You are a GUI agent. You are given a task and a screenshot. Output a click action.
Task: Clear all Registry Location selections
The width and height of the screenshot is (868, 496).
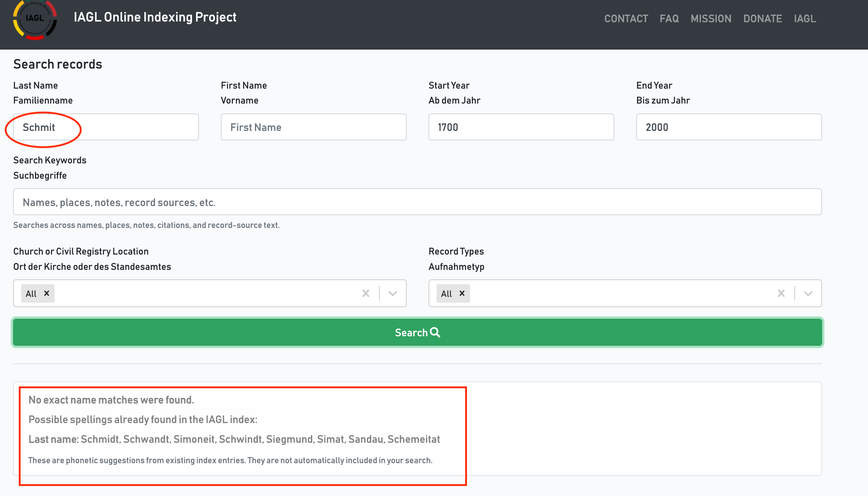(x=366, y=293)
